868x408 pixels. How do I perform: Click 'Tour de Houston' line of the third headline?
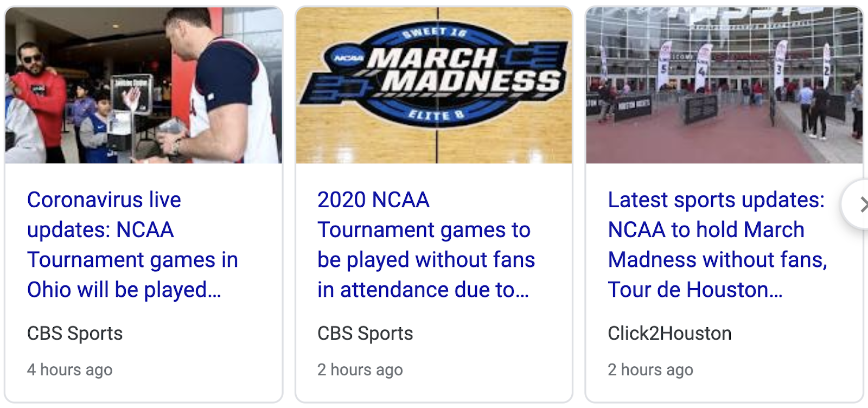(x=695, y=290)
